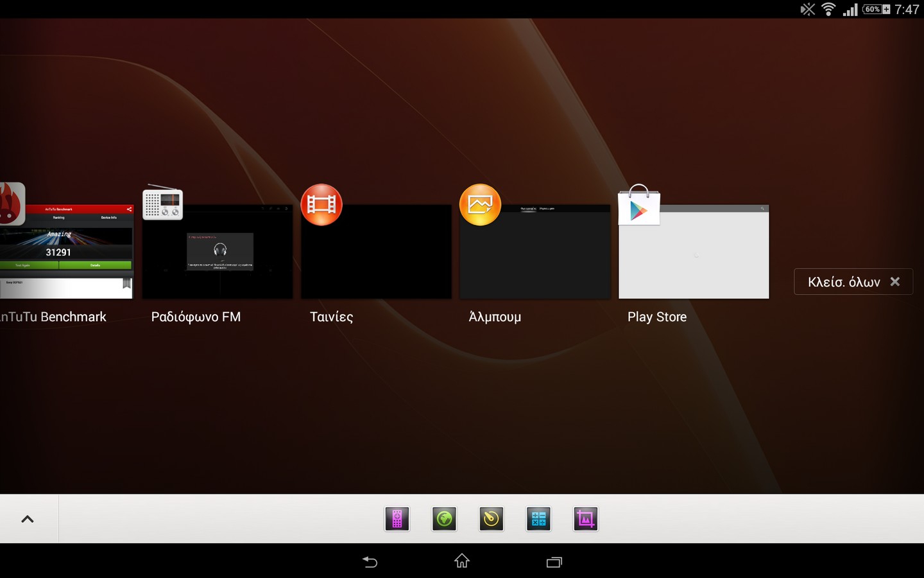Image resolution: width=924 pixels, height=578 pixels.
Task: Launch the green globe browser small app
Action: coord(444,519)
